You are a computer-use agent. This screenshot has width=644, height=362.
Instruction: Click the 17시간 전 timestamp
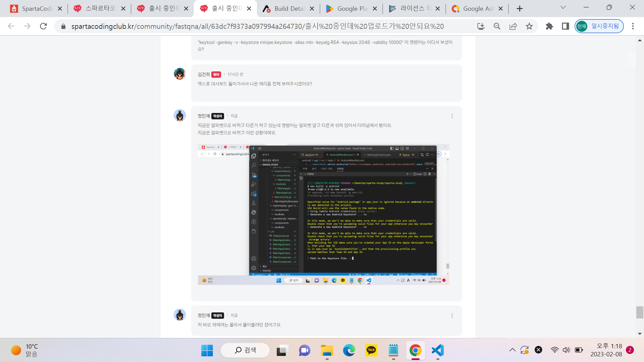235,74
